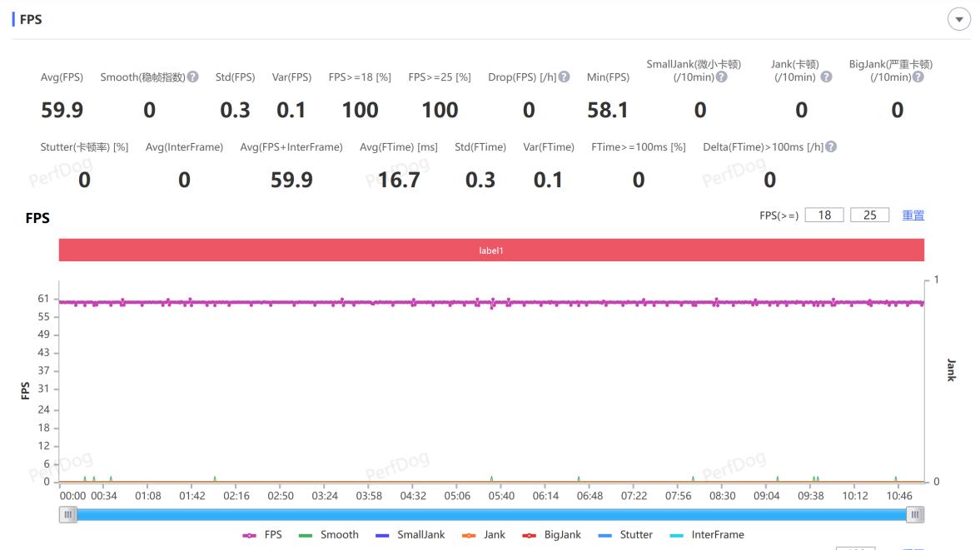Click the red label1 bar
Image resolution: width=980 pixels, height=550 pixels.
pos(491,250)
